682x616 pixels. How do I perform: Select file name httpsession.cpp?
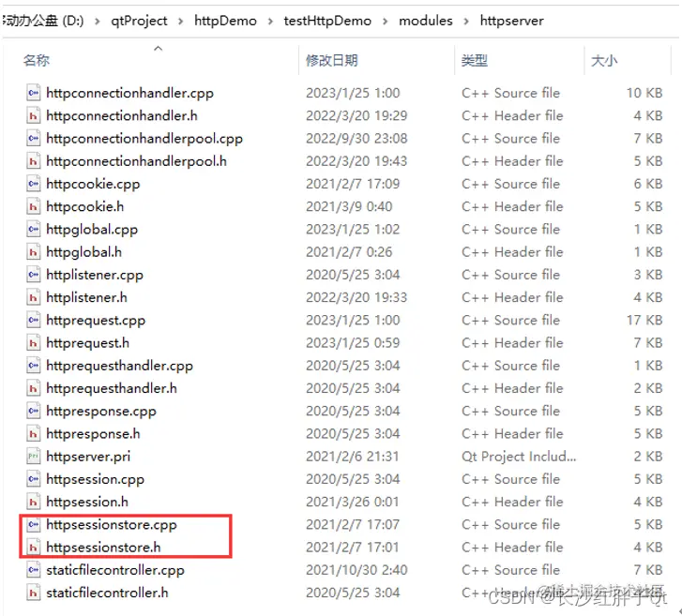click(x=95, y=479)
